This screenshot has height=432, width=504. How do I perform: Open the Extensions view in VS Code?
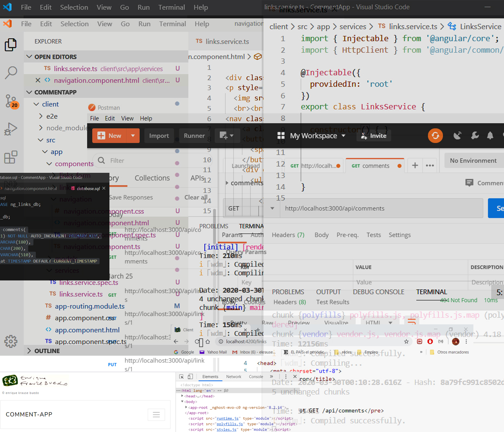[10, 157]
